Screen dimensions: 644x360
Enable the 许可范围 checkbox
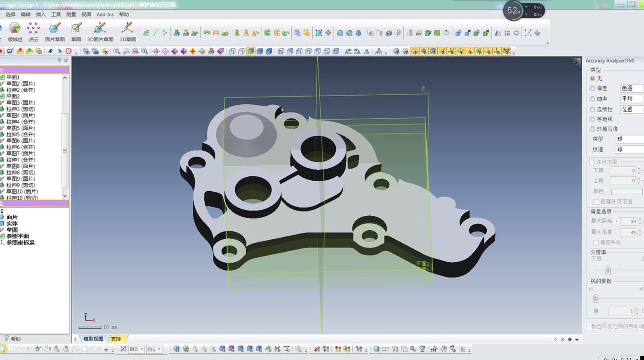[x=592, y=162]
